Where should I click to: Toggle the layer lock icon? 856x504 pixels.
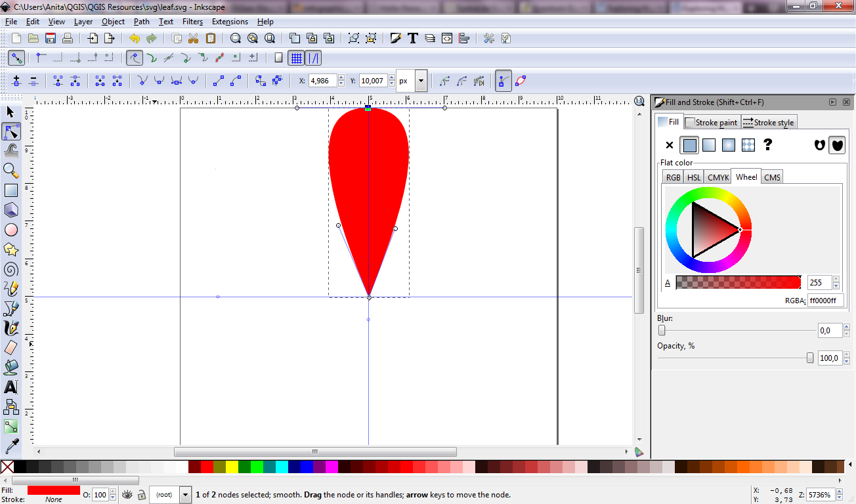141,495
